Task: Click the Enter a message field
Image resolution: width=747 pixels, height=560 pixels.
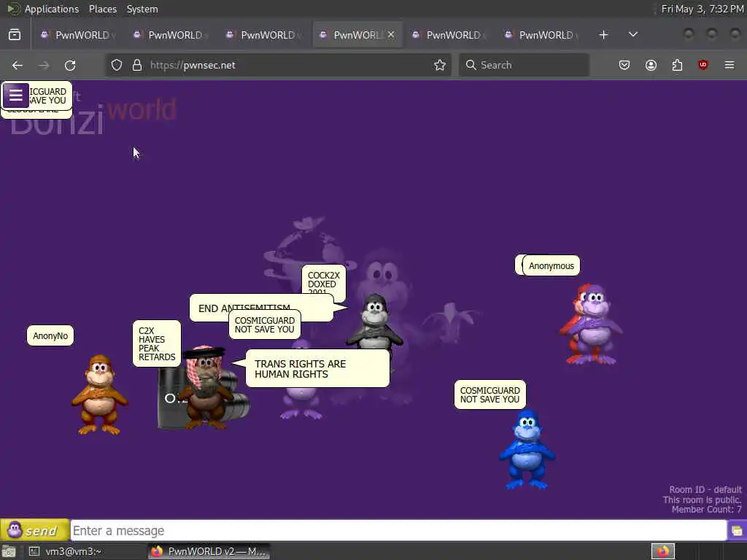Action: pos(398,531)
